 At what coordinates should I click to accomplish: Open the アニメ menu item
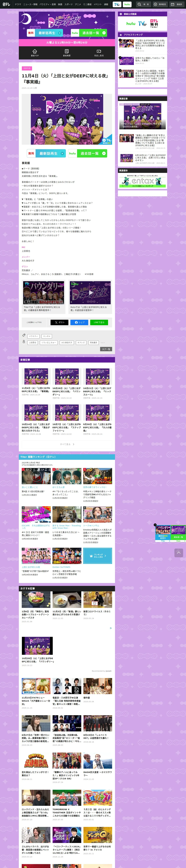(78, 4)
